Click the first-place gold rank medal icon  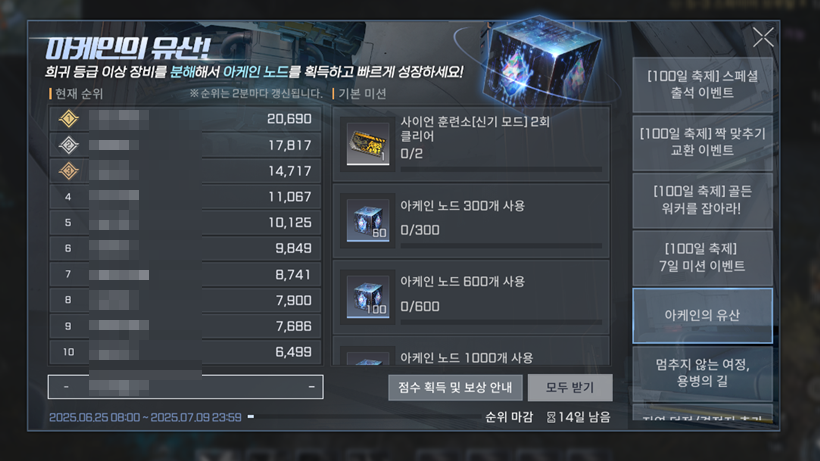(69, 119)
